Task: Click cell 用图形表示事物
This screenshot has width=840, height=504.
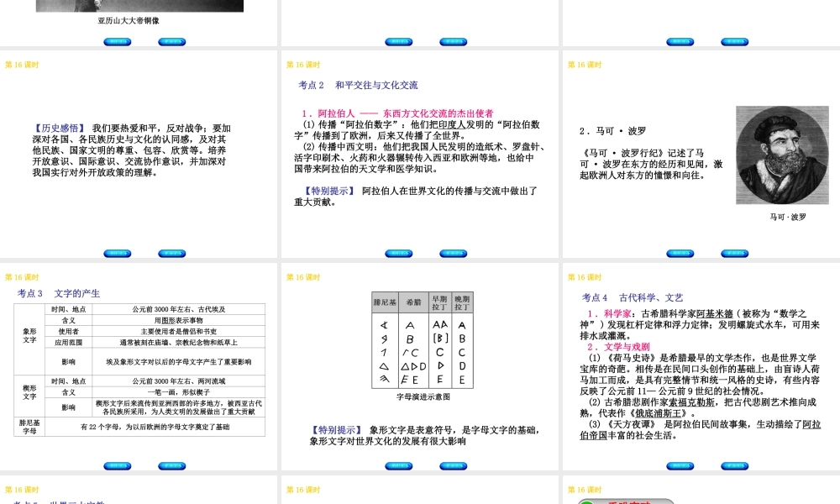Action: click(x=179, y=320)
